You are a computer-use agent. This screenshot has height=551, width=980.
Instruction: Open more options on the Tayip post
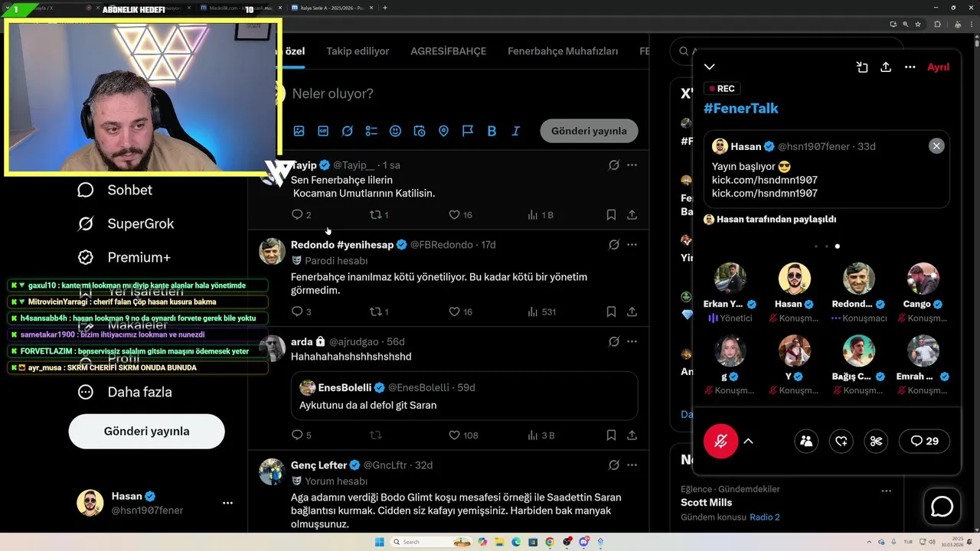click(x=632, y=165)
